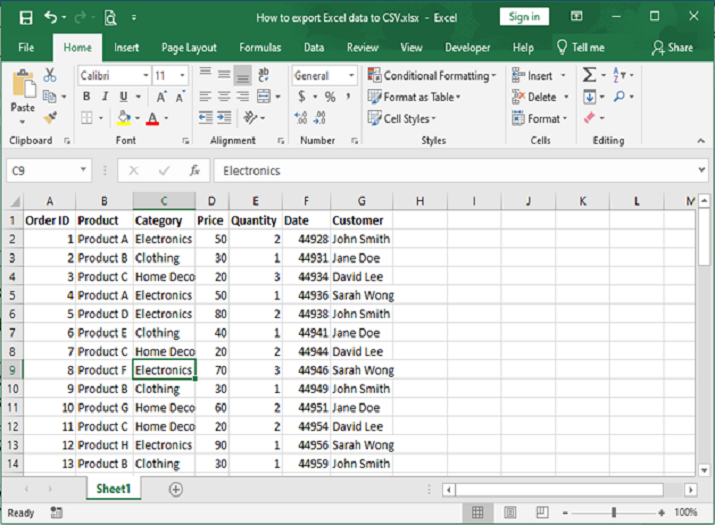Click the zoom slider in status bar
This screenshot has height=525, width=715.
613,513
